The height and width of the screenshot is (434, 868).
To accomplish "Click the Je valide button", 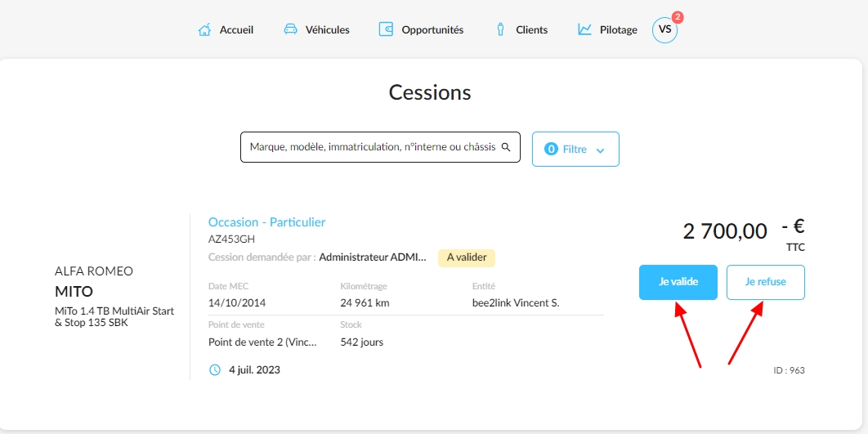I will (x=678, y=282).
